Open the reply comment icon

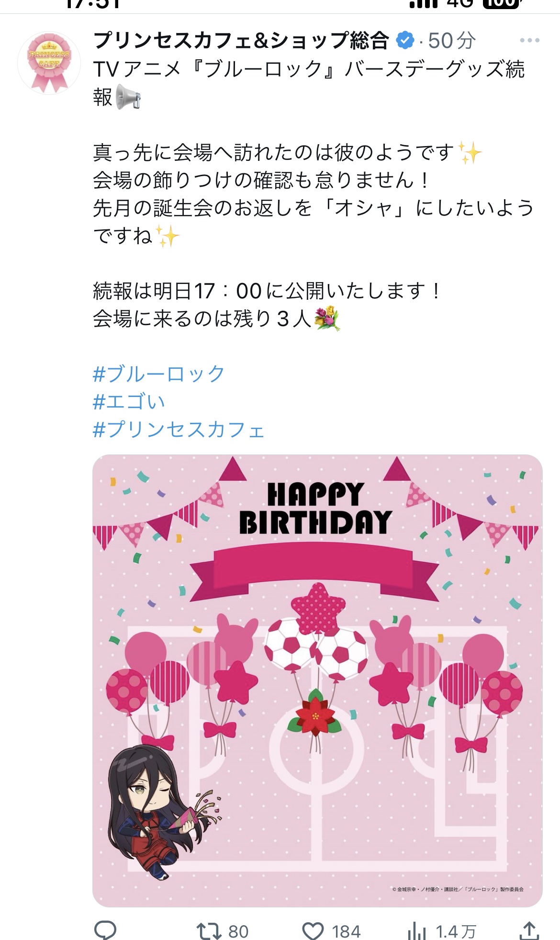click(x=105, y=930)
